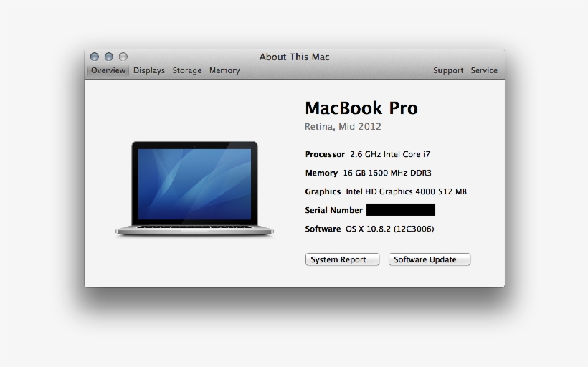Click the Memory label in Overview
Image resolution: width=588 pixels, height=367 pixels.
pyautogui.click(x=321, y=173)
